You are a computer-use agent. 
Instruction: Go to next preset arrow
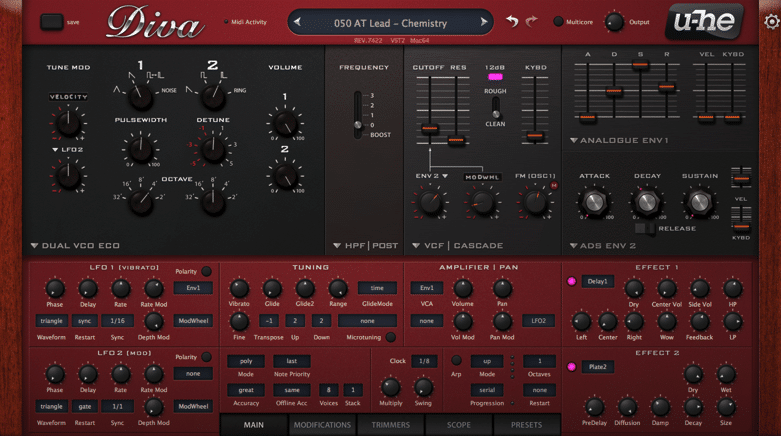(484, 22)
